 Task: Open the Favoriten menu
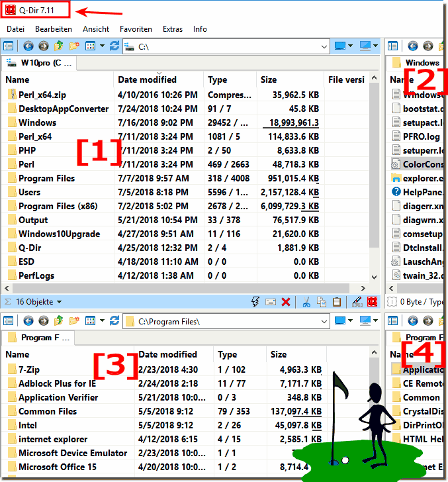click(x=136, y=29)
